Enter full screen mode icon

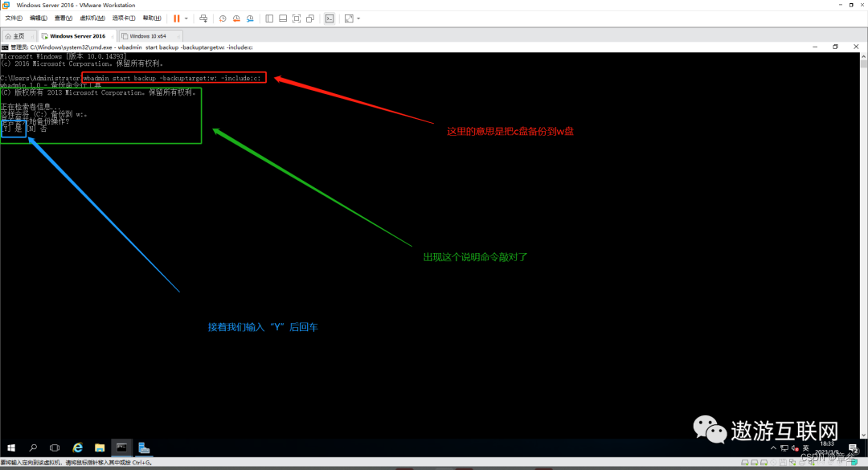pos(297,18)
